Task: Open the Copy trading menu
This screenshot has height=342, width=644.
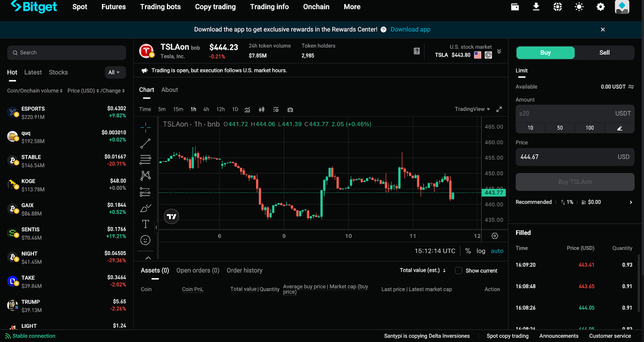Action: pyautogui.click(x=215, y=7)
